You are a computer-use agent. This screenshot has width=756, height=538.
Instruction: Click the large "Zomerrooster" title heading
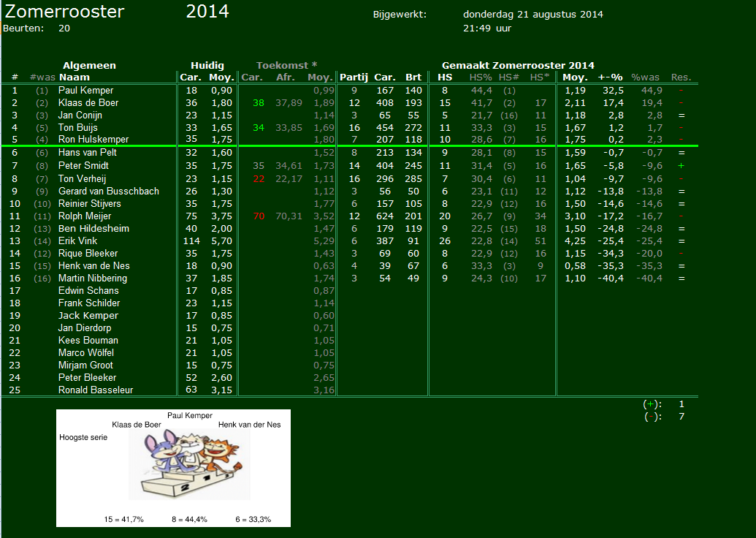[64, 12]
